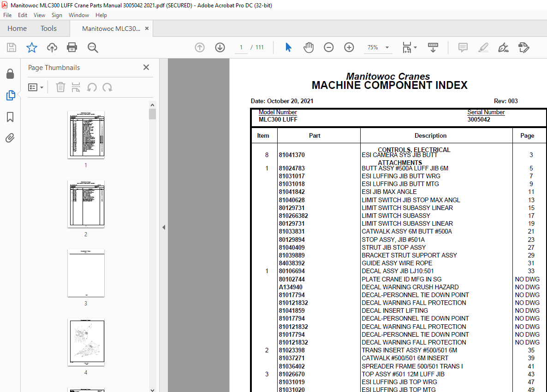Collapse the navigation pane arrow
The image size is (547, 392).
(164, 227)
